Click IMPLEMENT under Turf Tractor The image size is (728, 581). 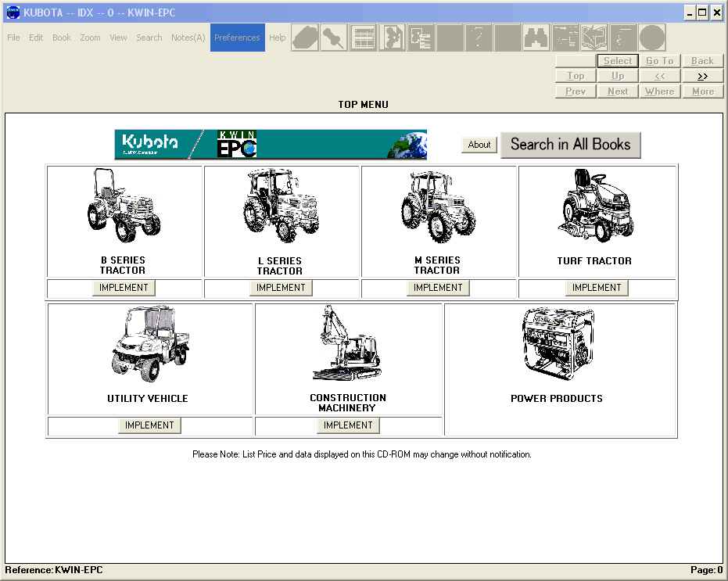597,288
